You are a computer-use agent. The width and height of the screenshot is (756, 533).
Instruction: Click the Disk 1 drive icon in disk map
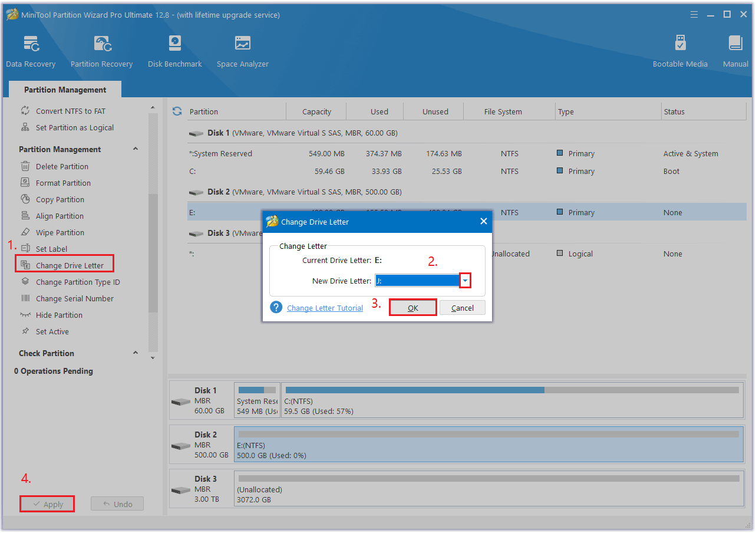181,402
